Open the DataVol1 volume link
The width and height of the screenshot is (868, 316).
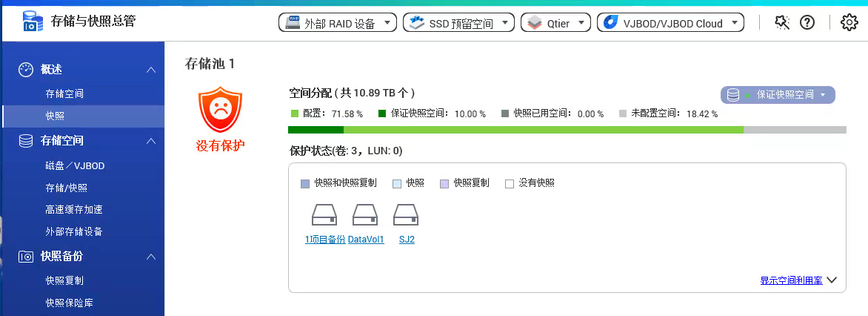pyautogui.click(x=366, y=240)
